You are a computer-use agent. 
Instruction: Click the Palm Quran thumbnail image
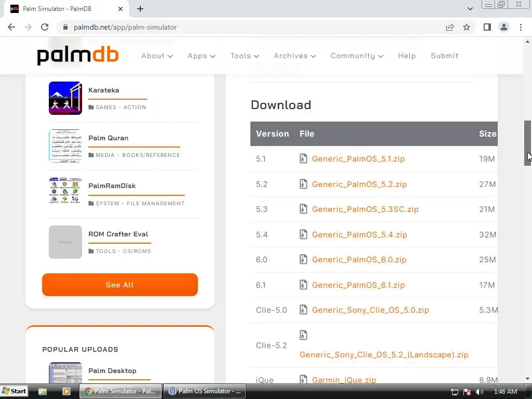point(65,146)
